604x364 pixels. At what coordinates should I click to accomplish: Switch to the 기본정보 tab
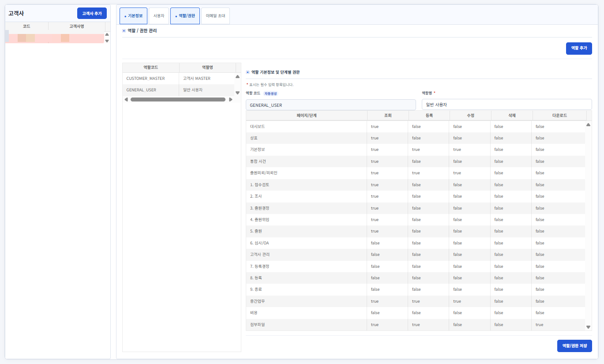133,16
